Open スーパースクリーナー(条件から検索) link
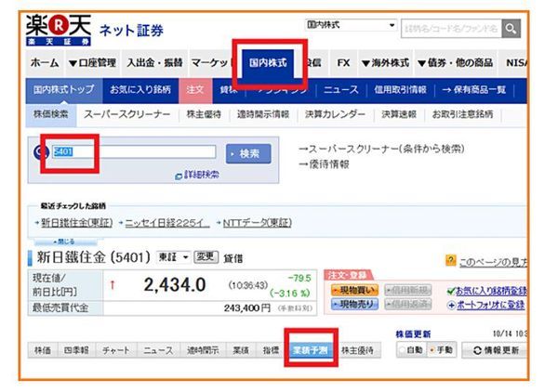Screen dimensions: 558x392 coord(382,149)
